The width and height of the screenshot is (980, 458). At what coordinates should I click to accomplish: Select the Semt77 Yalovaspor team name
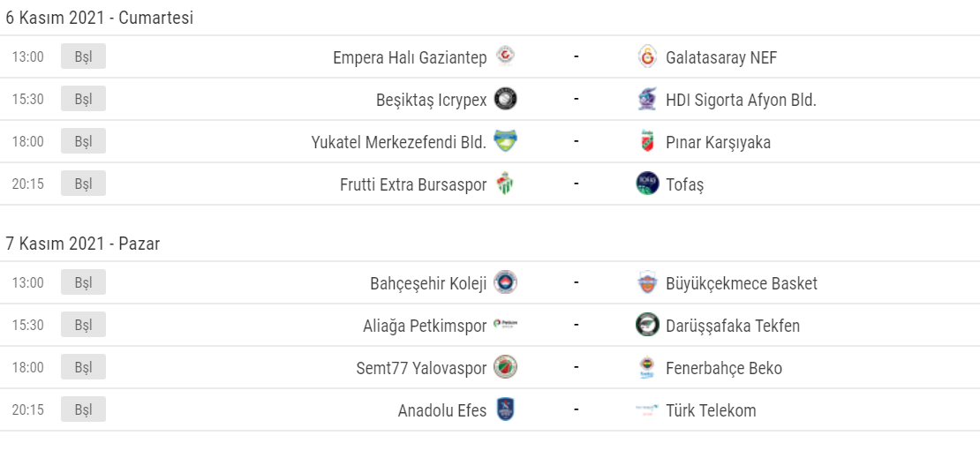421,368
